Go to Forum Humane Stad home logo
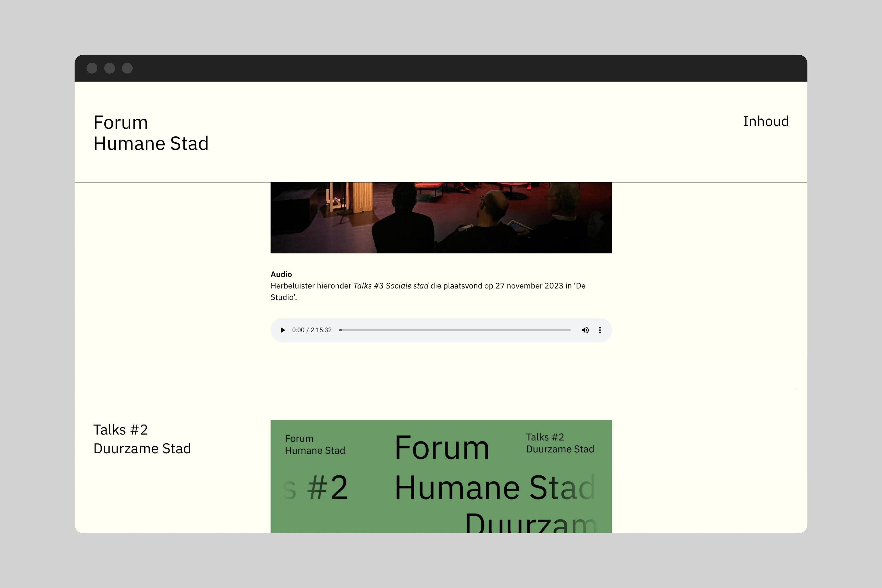This screenshot has height=588, width=882. tap(151, 133)
